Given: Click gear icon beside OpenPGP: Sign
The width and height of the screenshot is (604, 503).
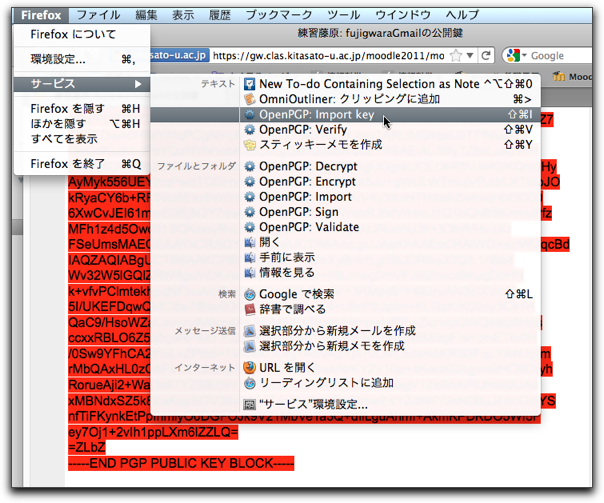Looking at the screenshot, I should coord(250,212).
